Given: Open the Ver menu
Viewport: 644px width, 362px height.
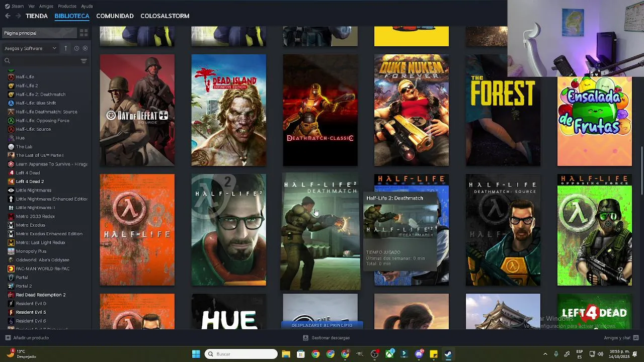Looking at the screenshot, I should click(32, 6).
